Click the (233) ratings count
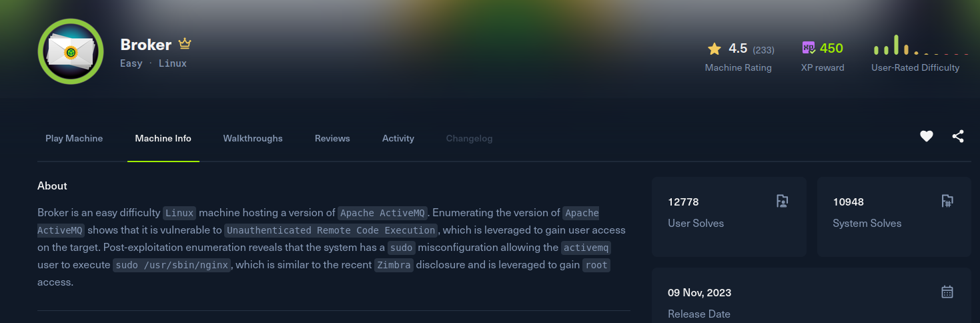The image size is (980, 323). point(763,50)
